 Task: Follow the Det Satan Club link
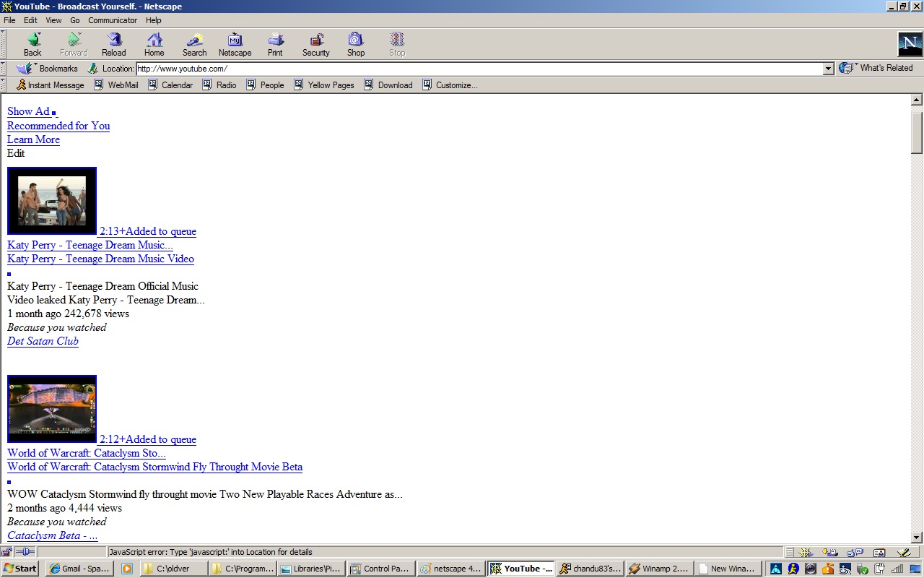[x=43, y=341]
